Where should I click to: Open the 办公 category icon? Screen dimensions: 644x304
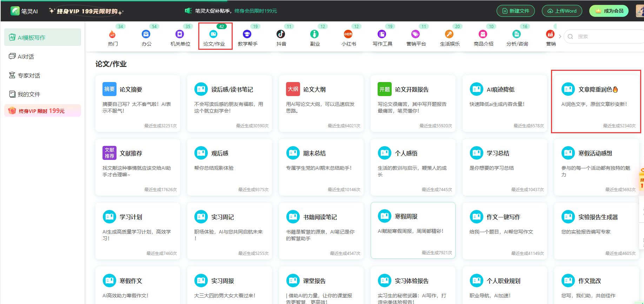click(146, 34)
